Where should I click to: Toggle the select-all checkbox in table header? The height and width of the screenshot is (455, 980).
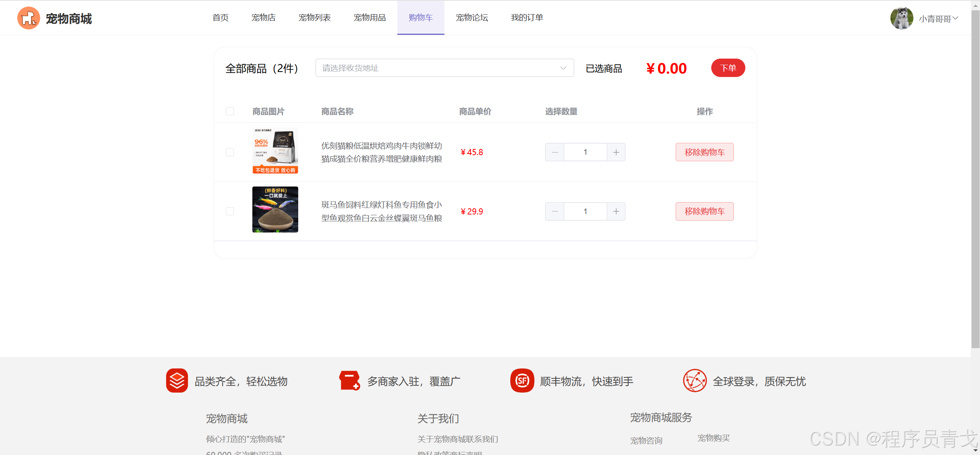[230, 111]
